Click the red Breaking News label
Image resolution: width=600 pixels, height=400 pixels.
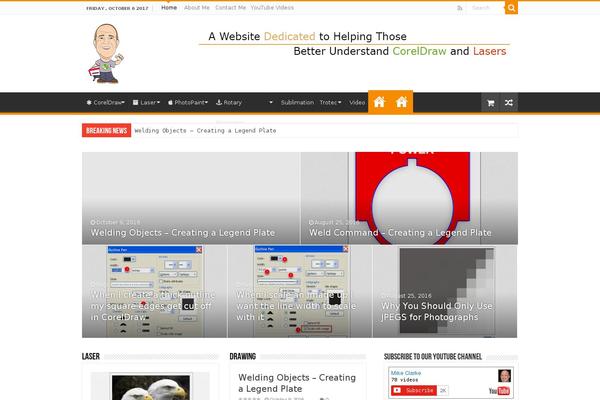click(106, 131)
